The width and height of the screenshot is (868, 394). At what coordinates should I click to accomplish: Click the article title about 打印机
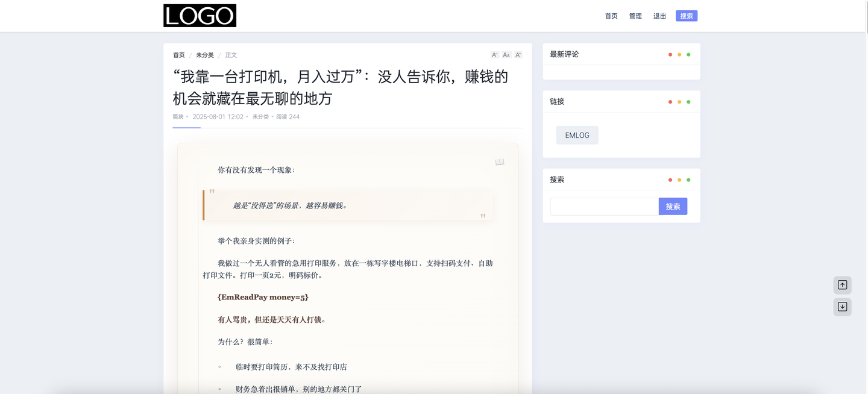[341, 87]
